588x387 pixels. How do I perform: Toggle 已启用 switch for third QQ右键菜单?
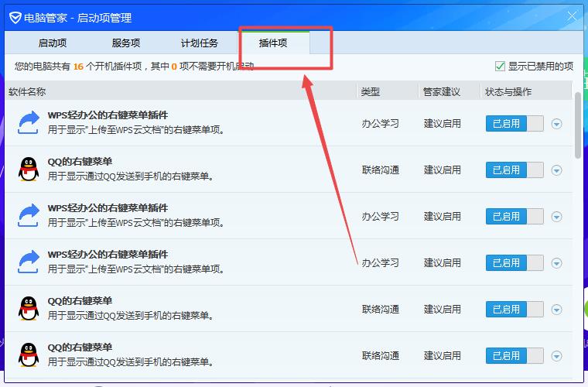[514, 355]
